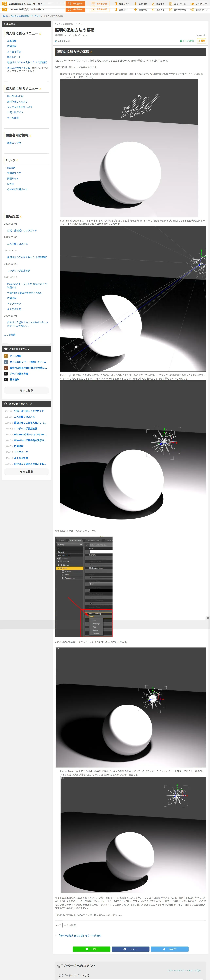Search the wiki for 照明の追加方法の基礎
This screenshot has width=210, height=980.
pos(80,935)
